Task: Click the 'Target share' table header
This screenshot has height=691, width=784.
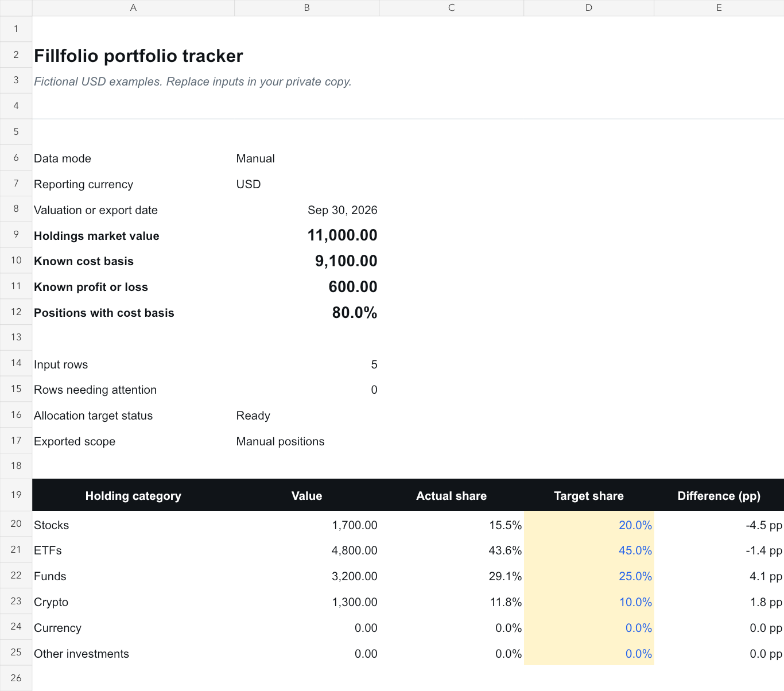Action: 589,495
